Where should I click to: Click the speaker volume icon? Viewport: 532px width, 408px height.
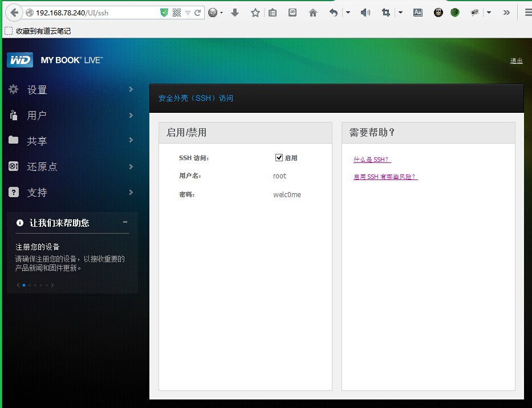click(366, 13)
